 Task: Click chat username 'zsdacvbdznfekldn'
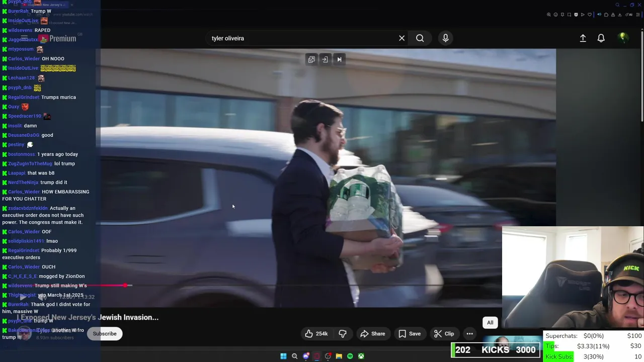(28, 208)
